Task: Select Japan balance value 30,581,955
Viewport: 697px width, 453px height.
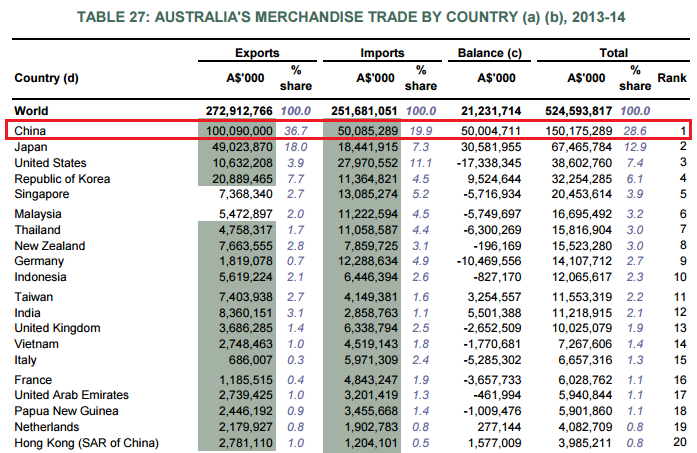Action: click(x=491, y=147)
